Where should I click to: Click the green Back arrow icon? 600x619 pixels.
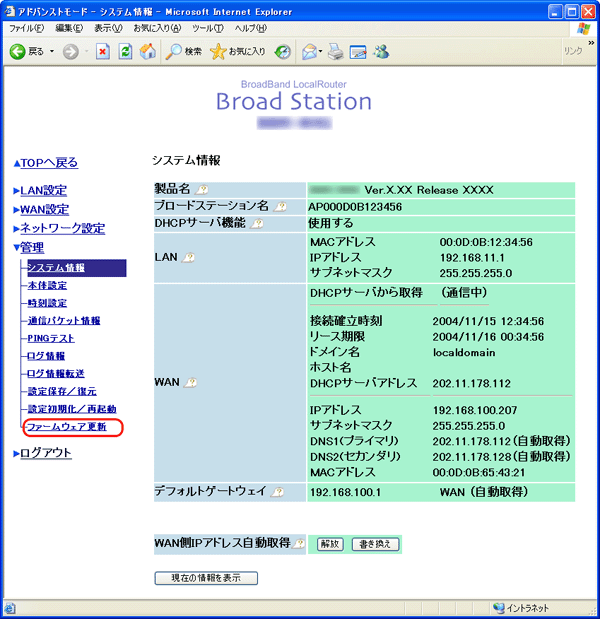click(x=17, y=52)
